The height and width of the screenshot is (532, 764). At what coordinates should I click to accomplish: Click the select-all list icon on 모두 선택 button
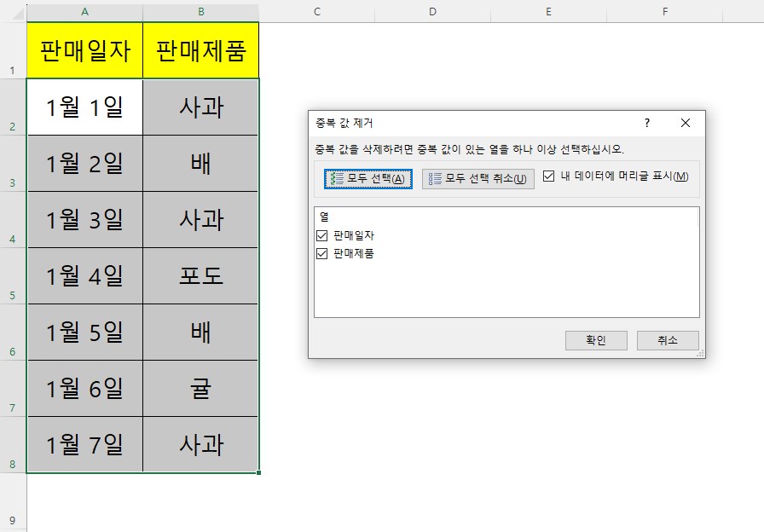pos(336,179)
